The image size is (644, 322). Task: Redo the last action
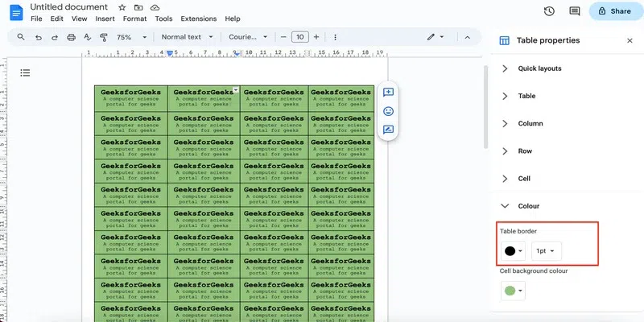click(x=54, y=37)
